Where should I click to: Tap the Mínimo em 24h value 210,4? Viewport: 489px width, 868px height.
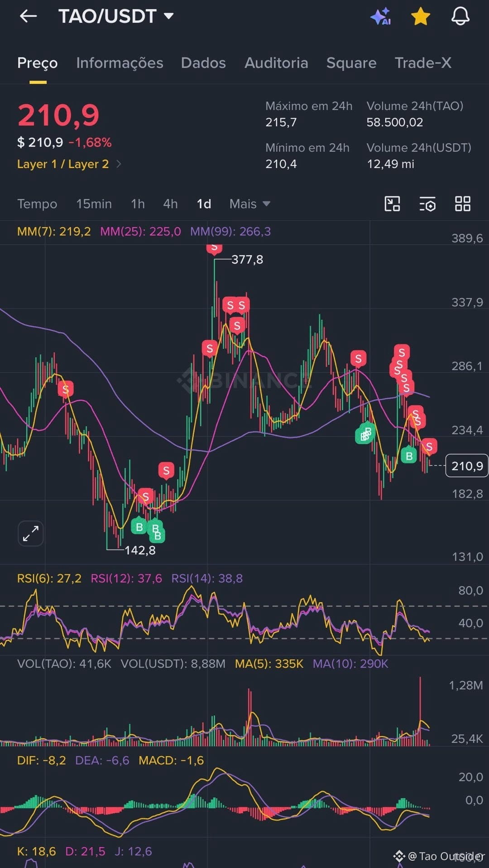click(281, 164)
